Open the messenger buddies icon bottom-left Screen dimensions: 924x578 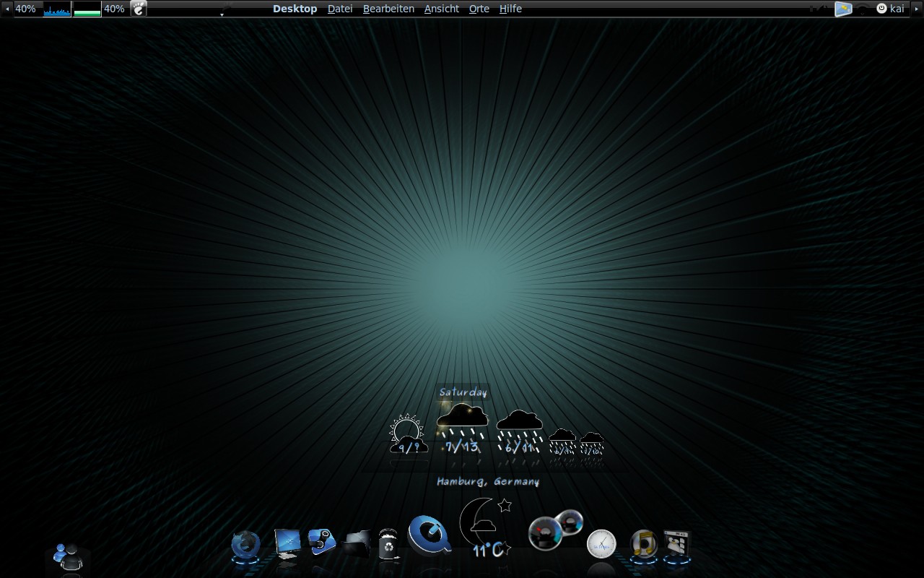click(x=69, y=556)
